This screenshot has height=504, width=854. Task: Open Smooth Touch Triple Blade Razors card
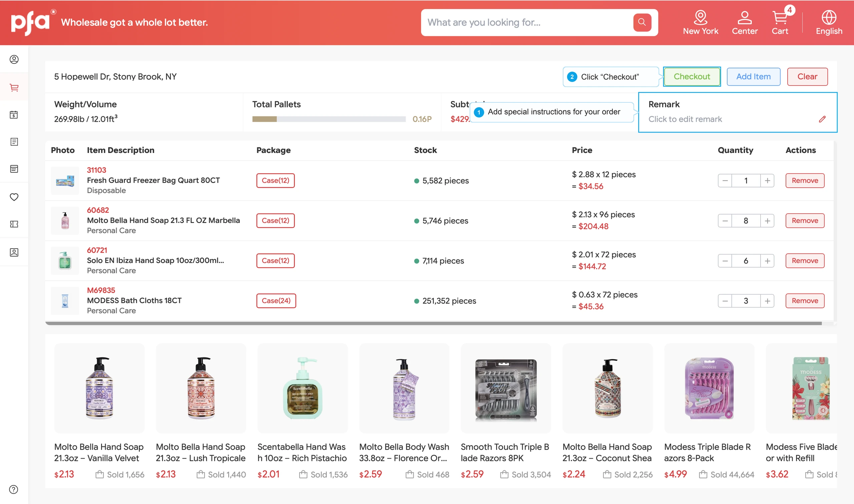506,412
